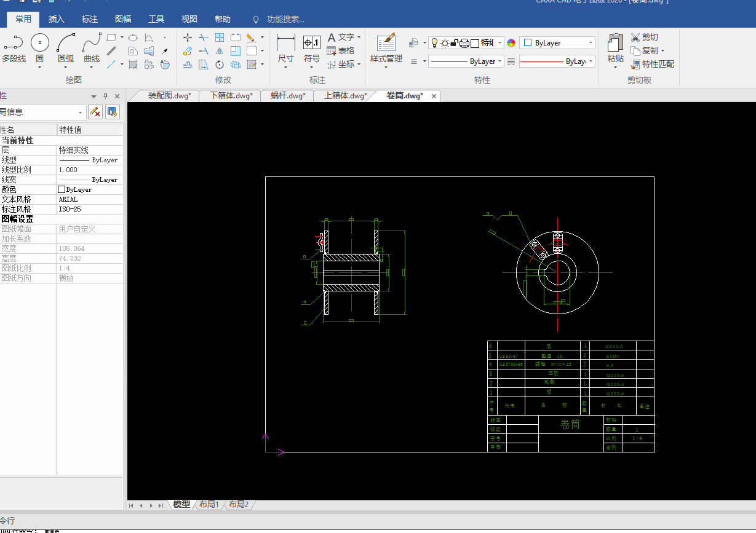Select the polygon drawing tool
Viewport: 756px width, 533px height.
(x=132, y=51)
